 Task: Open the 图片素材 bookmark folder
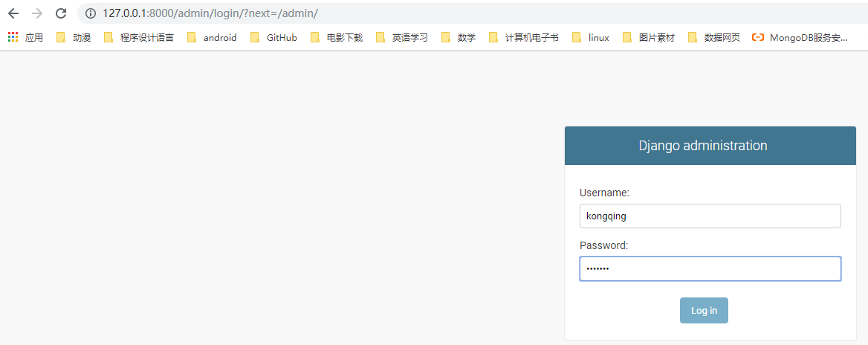coord(649,38)
